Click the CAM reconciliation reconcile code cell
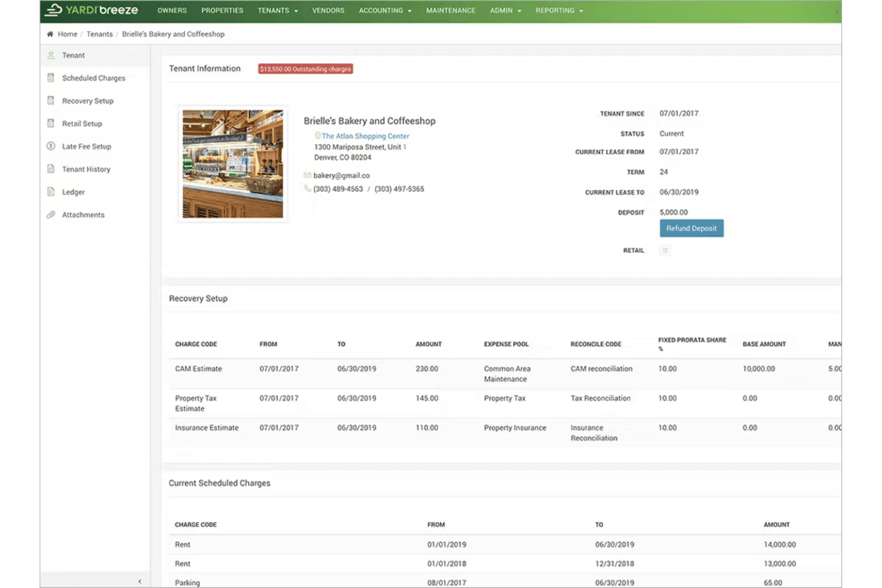The height and width of the screenshot is (588, 882). (x=601, y=369)
